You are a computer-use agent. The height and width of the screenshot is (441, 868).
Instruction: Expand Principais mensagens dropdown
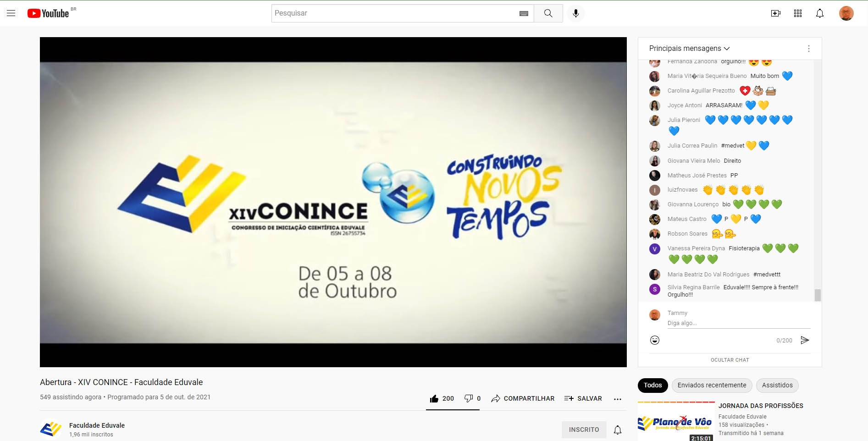[689, 49]
